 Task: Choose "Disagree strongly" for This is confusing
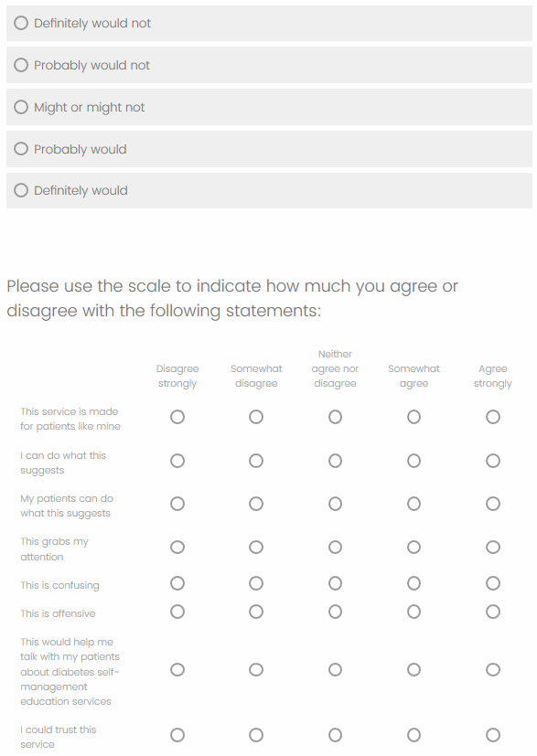point(177,583)
